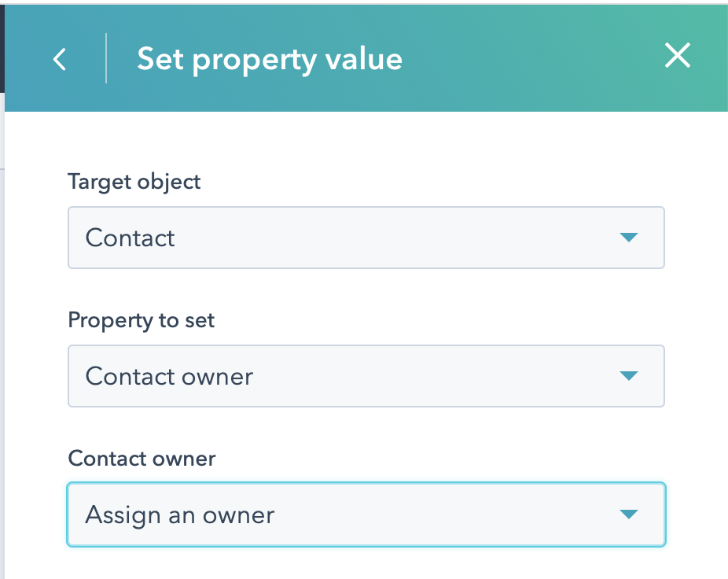Click the blank area below Contact owner
Viewport: 728px width, 579px height.
[366, 565]
